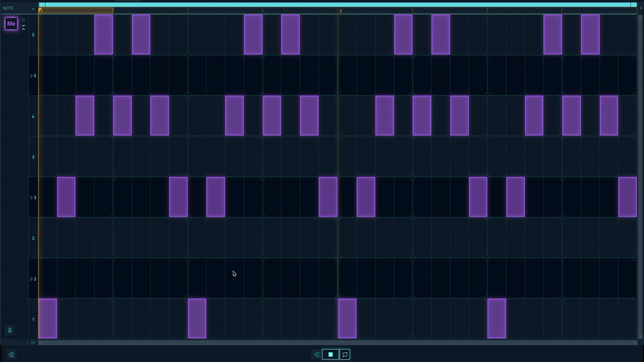
Task: Rewind playback to the start
Action: (x=316, y=354)
